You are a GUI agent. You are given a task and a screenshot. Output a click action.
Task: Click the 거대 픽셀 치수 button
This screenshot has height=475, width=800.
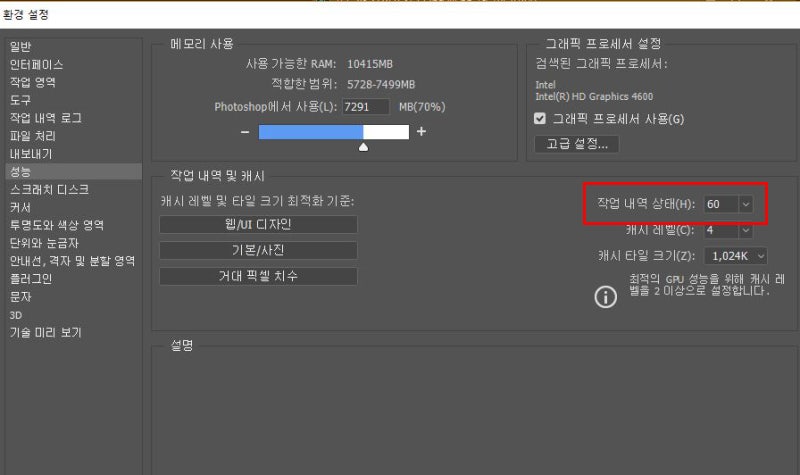click(x=258, y=276)
